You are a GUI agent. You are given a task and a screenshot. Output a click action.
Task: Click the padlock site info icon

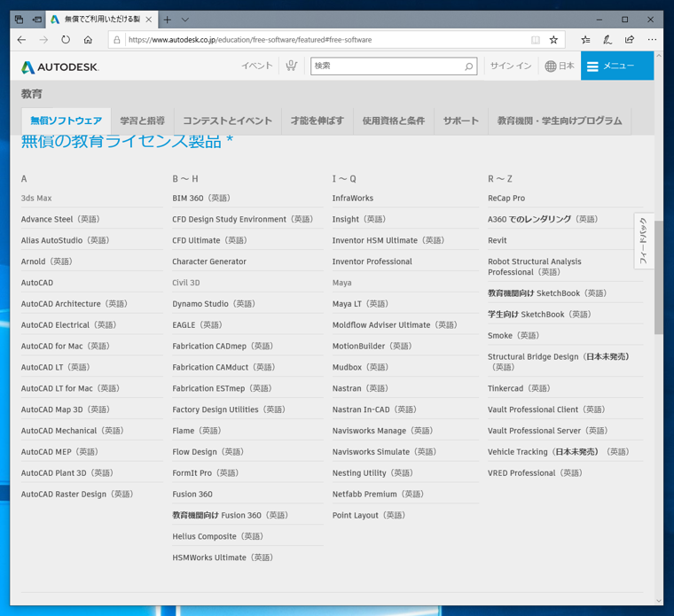click(116, 40)
